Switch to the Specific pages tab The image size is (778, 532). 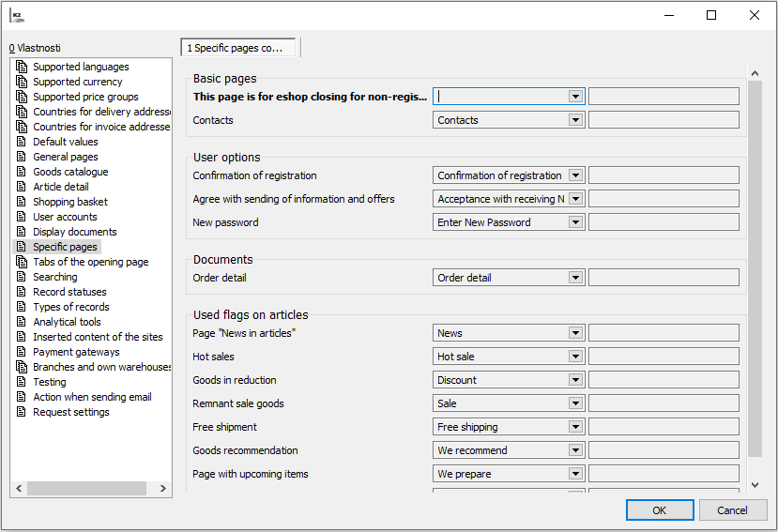tap(238, 48)
